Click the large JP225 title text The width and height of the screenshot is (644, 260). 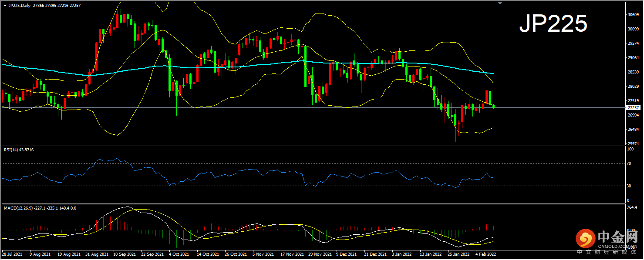553,24
